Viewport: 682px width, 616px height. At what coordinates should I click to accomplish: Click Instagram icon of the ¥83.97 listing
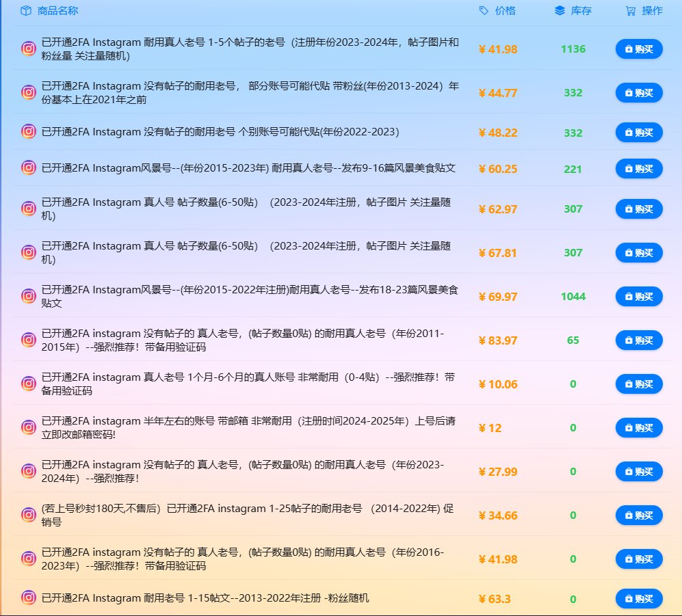(x=29, y=340)
